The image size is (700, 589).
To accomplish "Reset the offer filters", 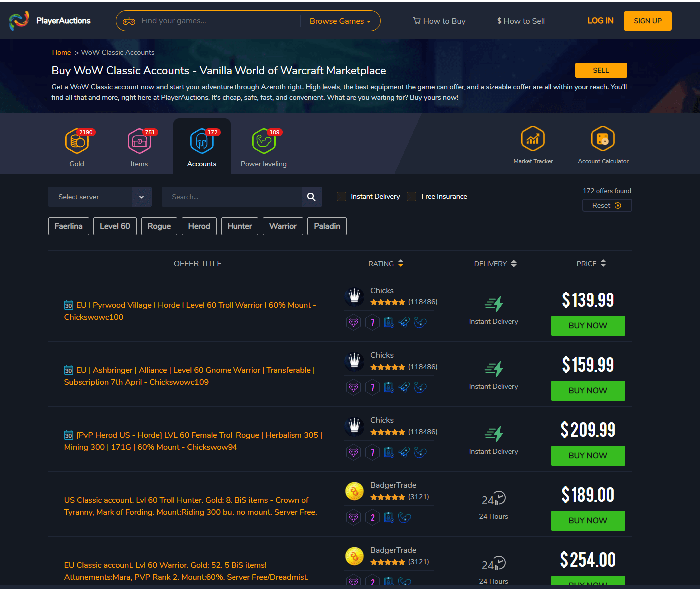I will click(x=607, y=205).
